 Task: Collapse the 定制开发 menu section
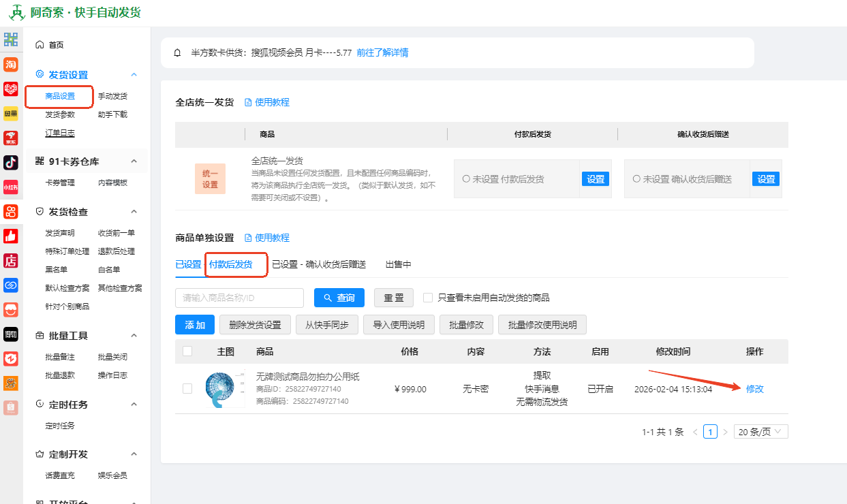[134, 454]
